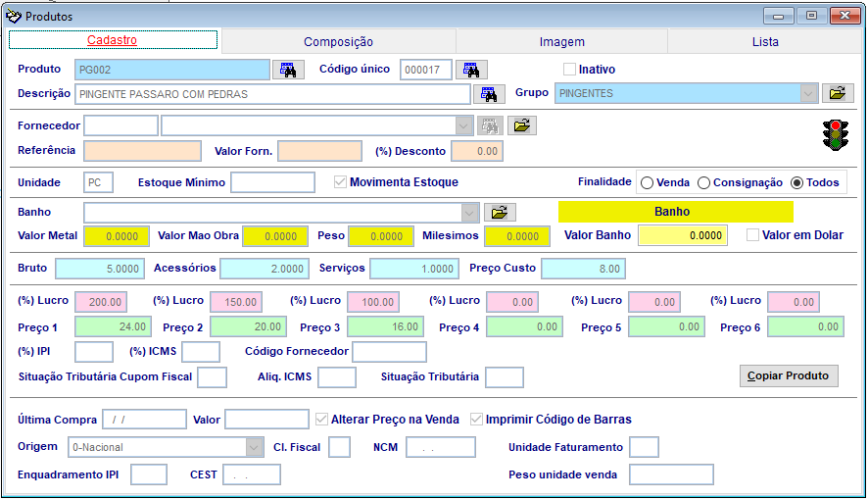Open the Banho dropdown list
868x499 pixels.
[468, 213]
